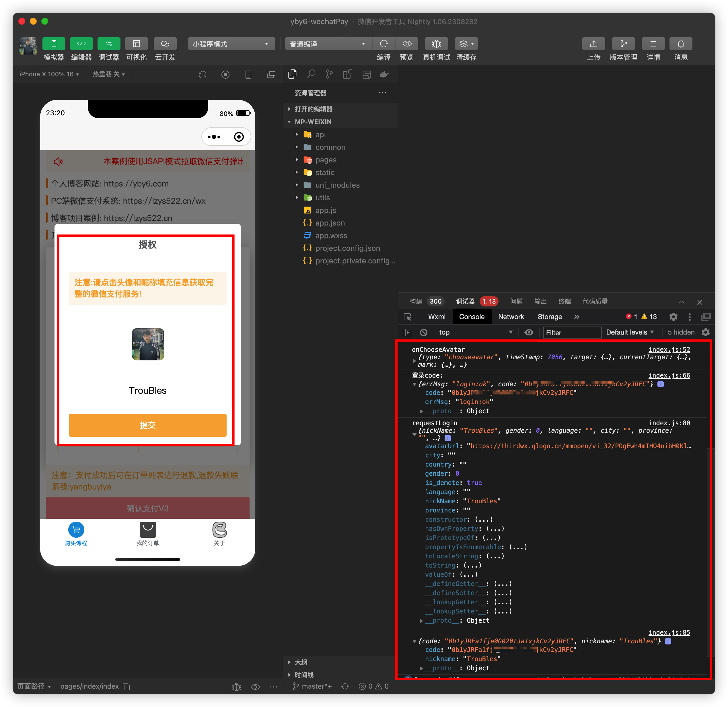Open the index.js:80 source link

click(x=669, y=423)
